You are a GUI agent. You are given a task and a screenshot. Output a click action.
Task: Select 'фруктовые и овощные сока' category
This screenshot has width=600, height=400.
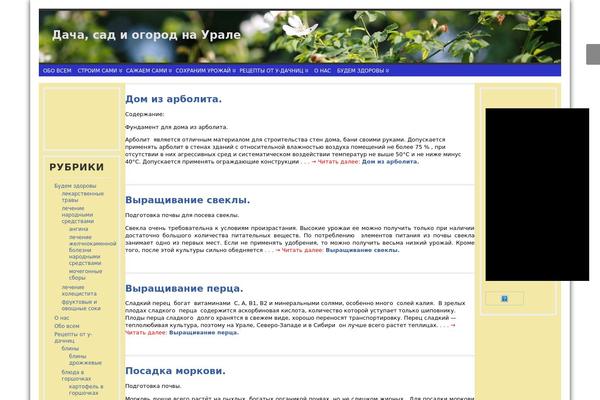pos(81,305)
